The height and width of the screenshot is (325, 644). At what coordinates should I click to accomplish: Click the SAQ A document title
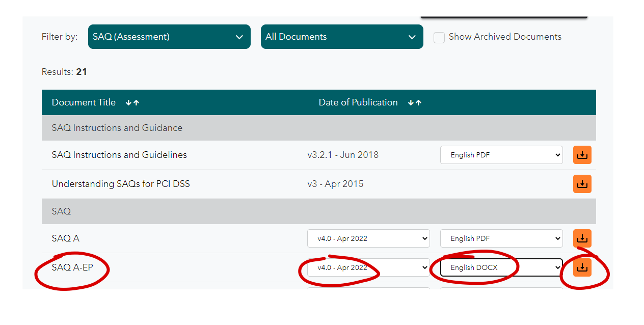pos(66,238)
